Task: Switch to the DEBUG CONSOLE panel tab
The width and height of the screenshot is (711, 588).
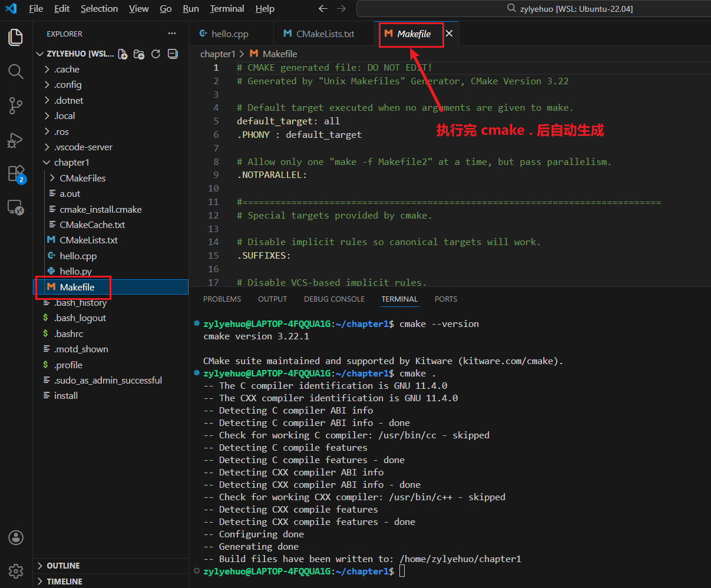Action: (x=334, y=299)
